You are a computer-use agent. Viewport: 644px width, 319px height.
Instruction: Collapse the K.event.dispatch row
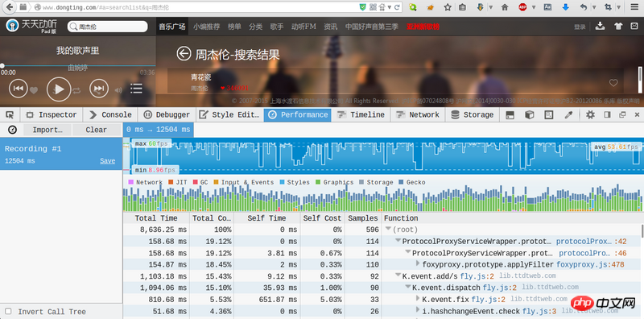tap(408, 287)
